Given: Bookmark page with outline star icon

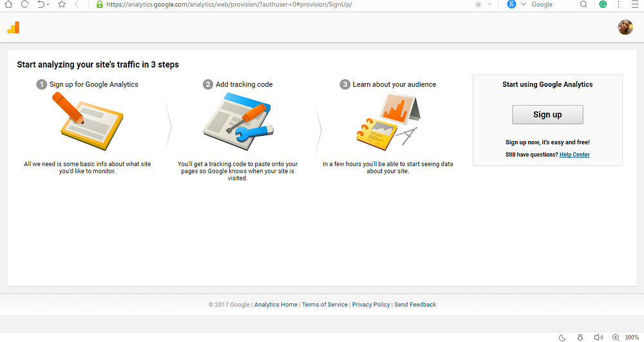Looking at the screenshot, I should pos(62,4).
